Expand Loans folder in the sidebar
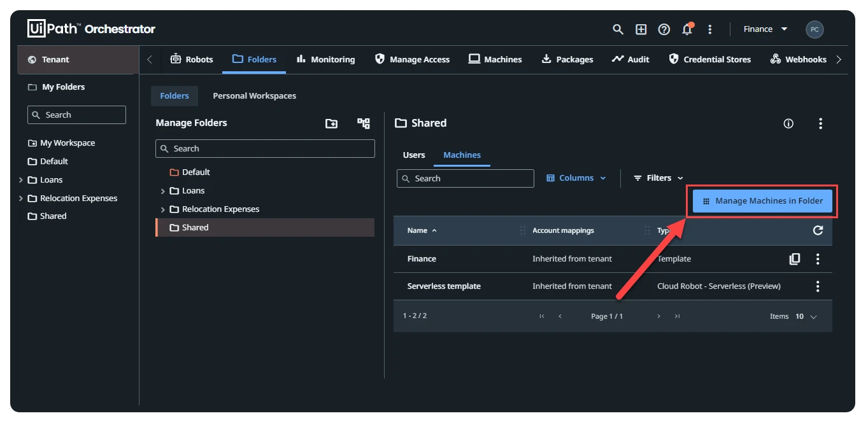This screenshot has height=425, width=868. [x=21, y=180]
